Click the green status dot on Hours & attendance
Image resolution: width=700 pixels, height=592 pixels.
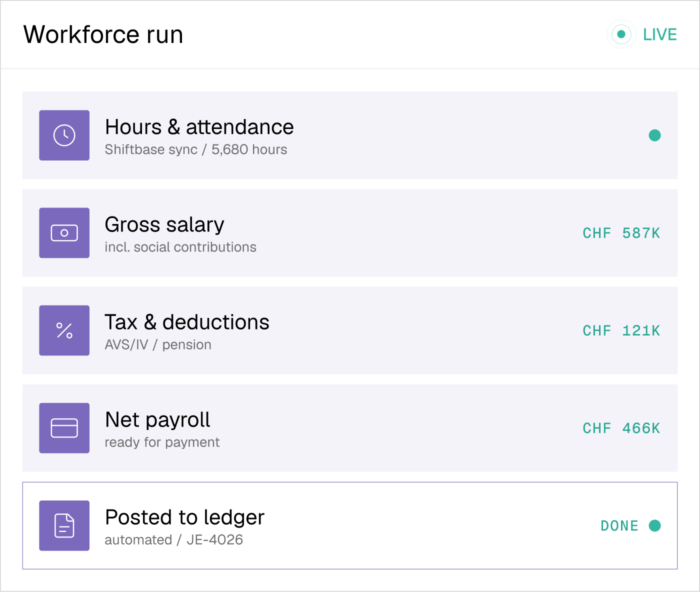(654, 135)
